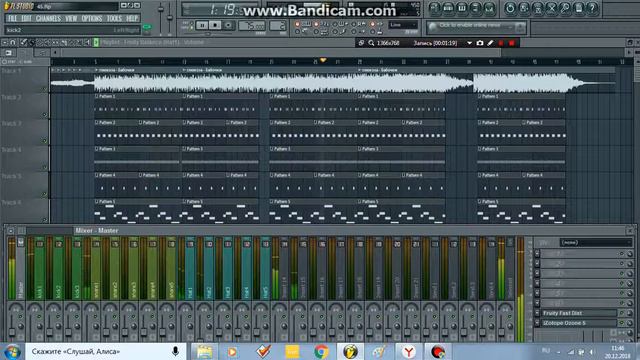Open clip menu of first Pattern 5 clip
Screen dimensions: 640x360
click(97, 201)
